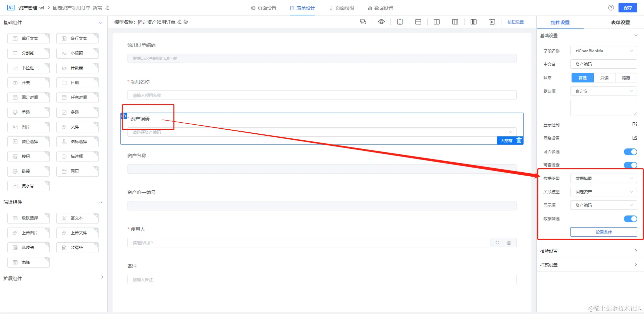Select two-column layout icon

[437, 22]
